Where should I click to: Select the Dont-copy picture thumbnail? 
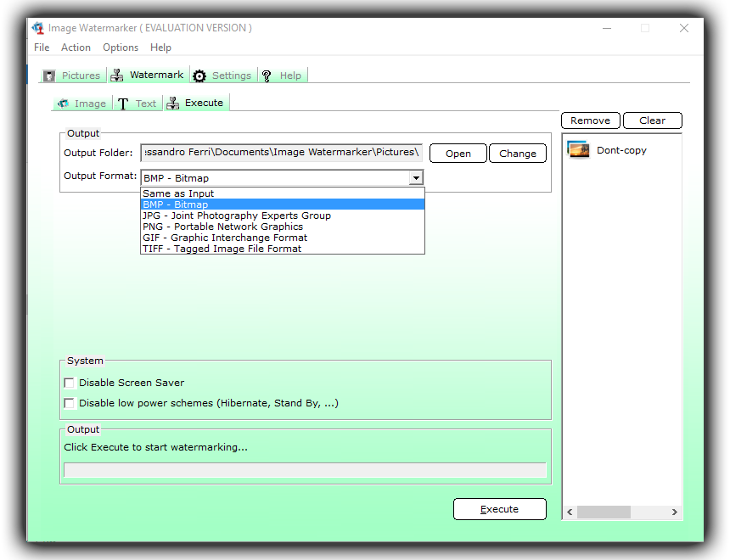[x=578, y=150]
